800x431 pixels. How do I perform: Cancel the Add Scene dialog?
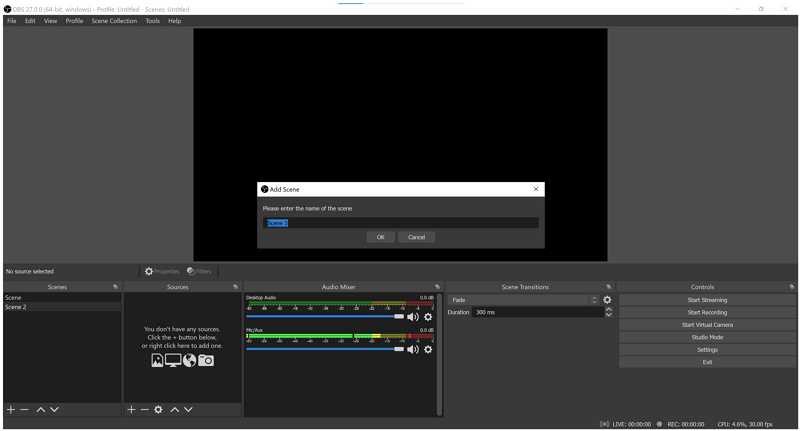(416, 237)
